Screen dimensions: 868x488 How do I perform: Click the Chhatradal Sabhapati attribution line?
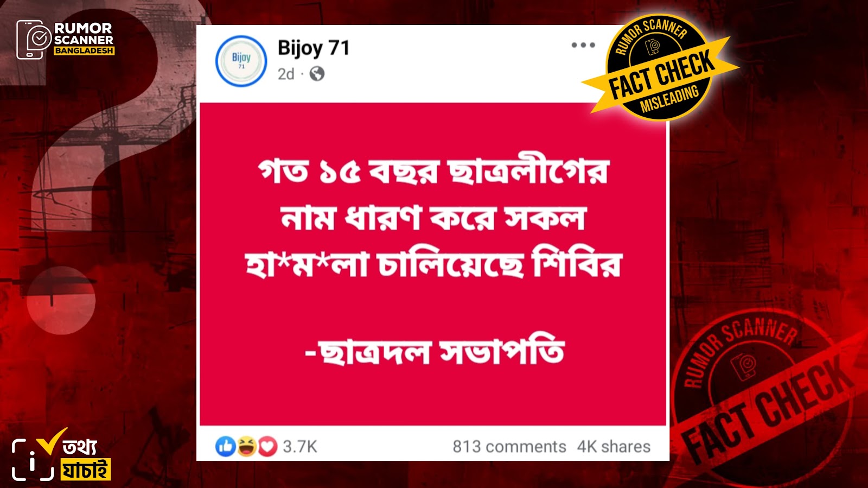click(x=435, y=352)
